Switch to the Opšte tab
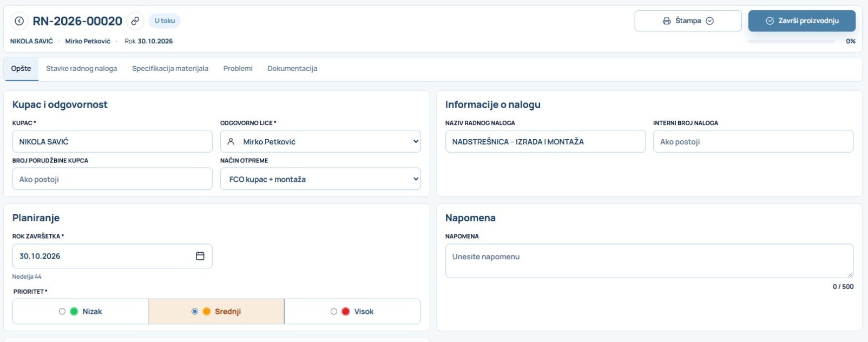 21,69
